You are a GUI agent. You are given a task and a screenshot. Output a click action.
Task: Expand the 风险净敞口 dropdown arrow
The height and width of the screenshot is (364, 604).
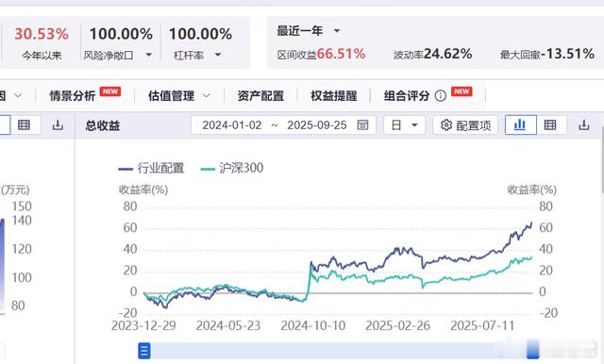tap(149, 55)
